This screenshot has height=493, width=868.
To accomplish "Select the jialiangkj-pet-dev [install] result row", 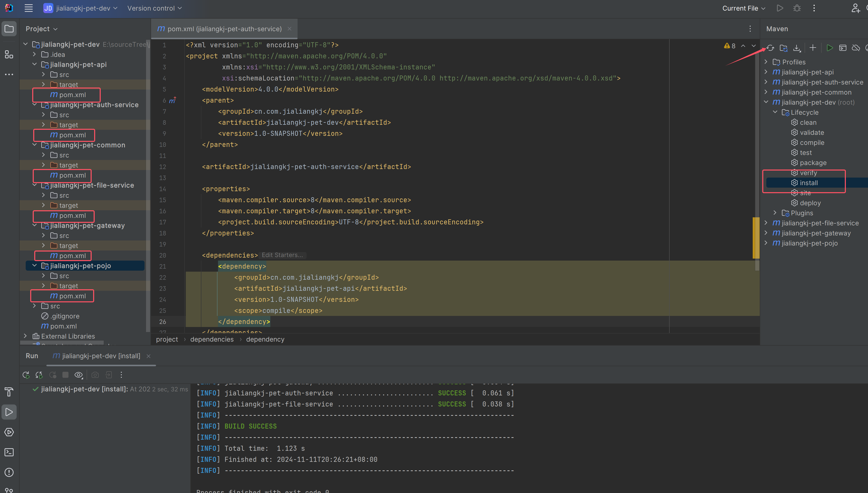I will pos(110,389).
